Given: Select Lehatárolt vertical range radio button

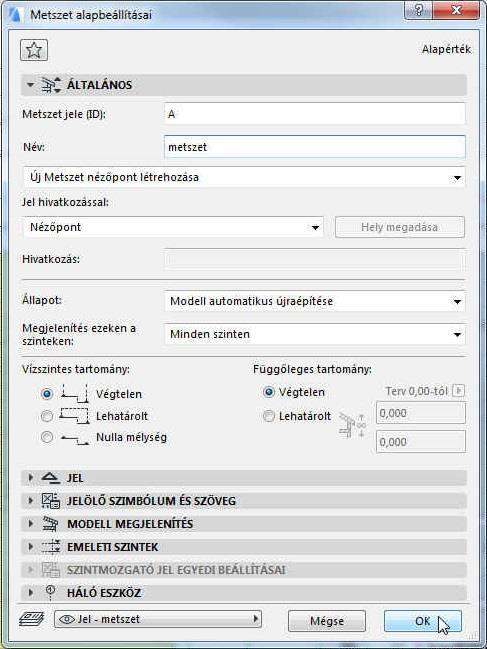Looking at the screenshot, I should pos(269,416).
